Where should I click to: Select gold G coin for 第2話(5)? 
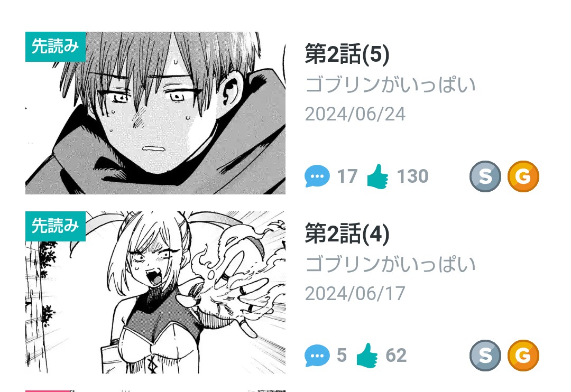[x=523, y=176]
